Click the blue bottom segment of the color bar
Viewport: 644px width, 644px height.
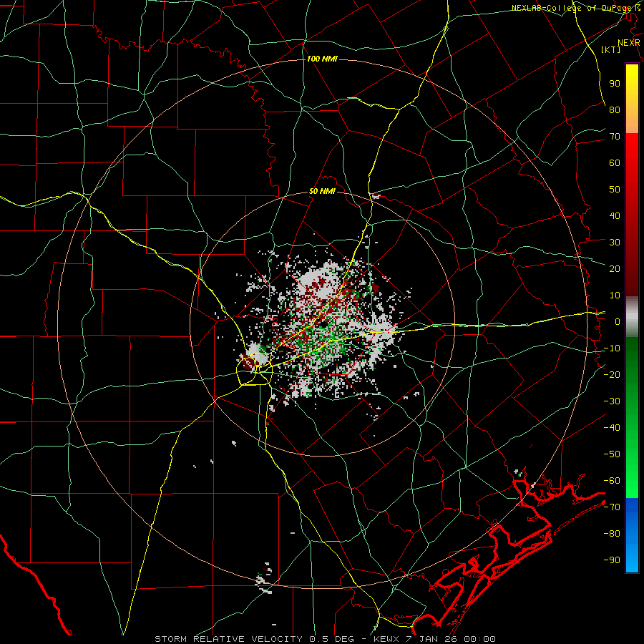click(632, 535)
